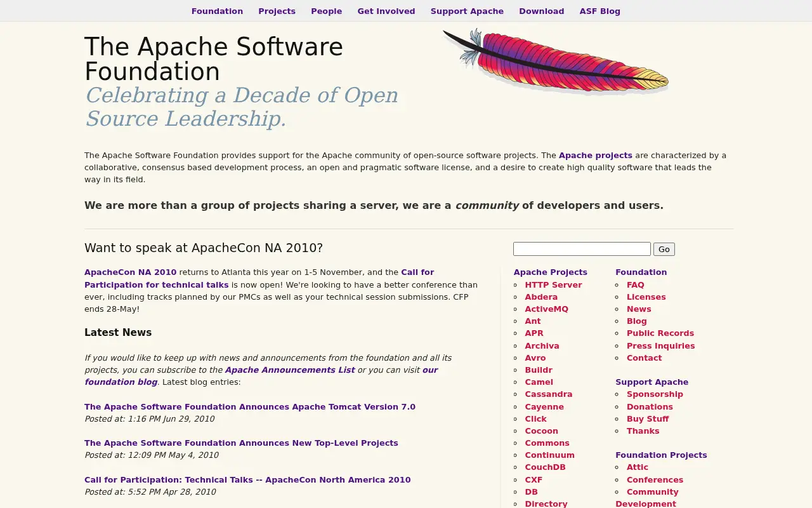812x508 pixels.
Task: Follow the Apache projects link in the intro
Action: tap(596, 156)
